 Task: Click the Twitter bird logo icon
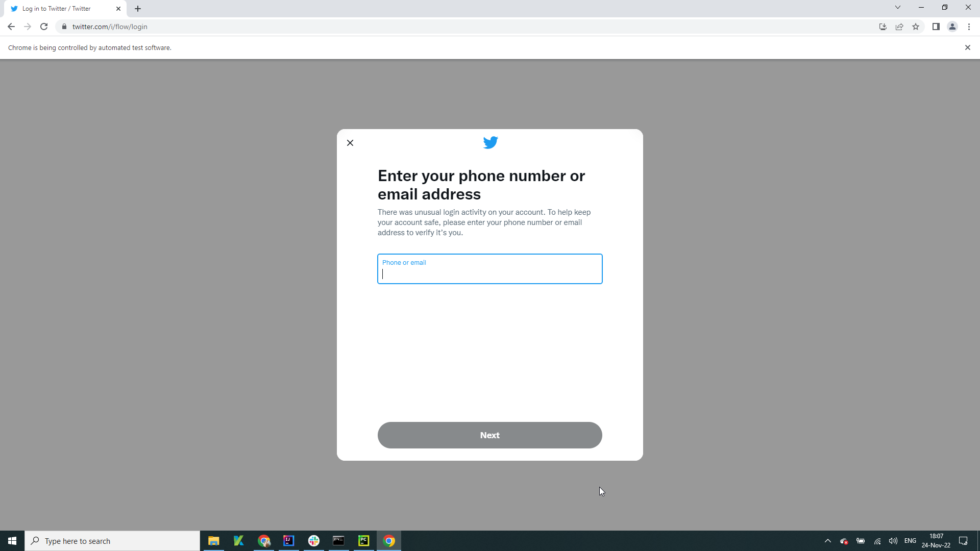tap(489, 143)
